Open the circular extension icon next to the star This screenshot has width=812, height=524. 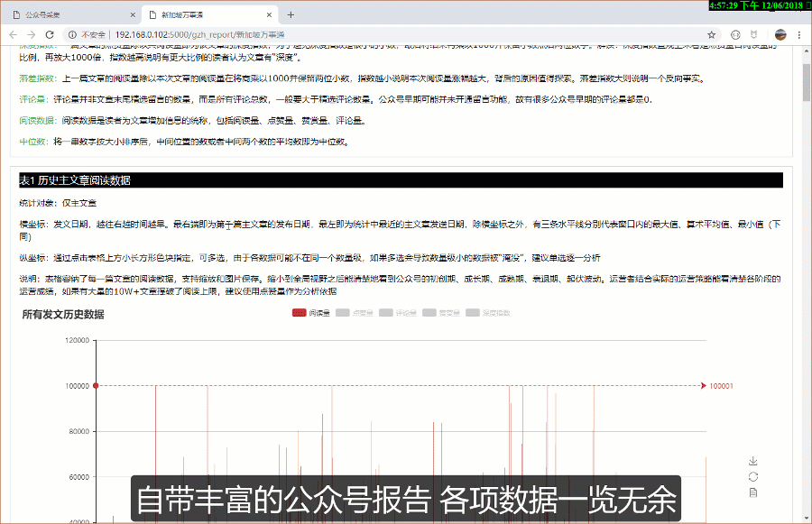(735, 34)
